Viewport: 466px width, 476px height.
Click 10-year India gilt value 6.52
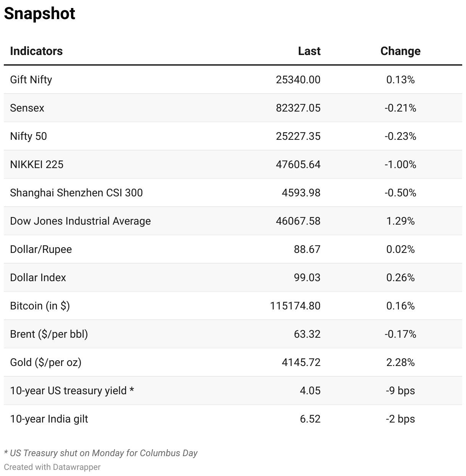click(310, 419)
